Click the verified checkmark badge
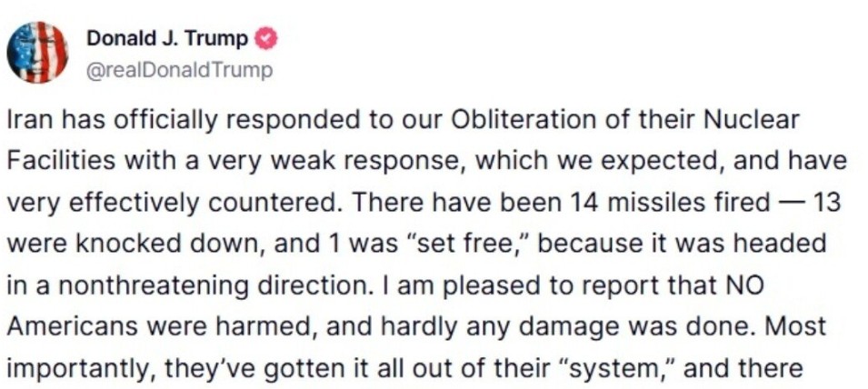This screenshot has width=868, height=389. pyautogui.click(x=265, y=39)
